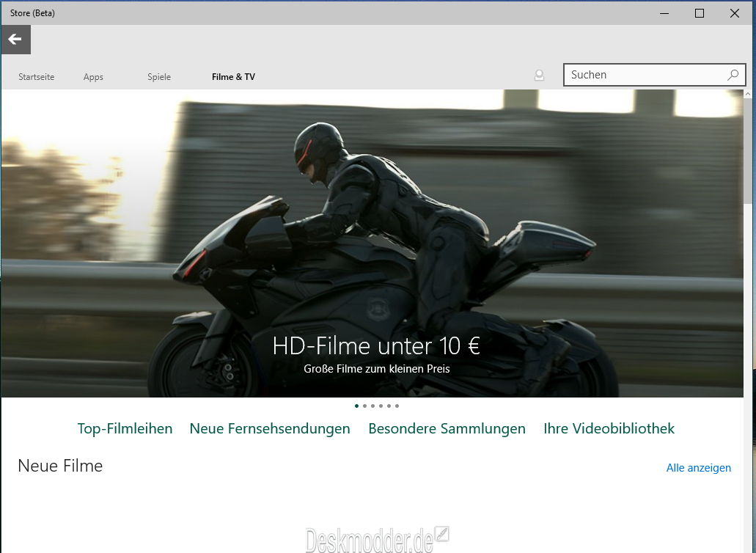Switch to the Spiele tab
This screenshot has width=756, height=553.
click(159, 77)
